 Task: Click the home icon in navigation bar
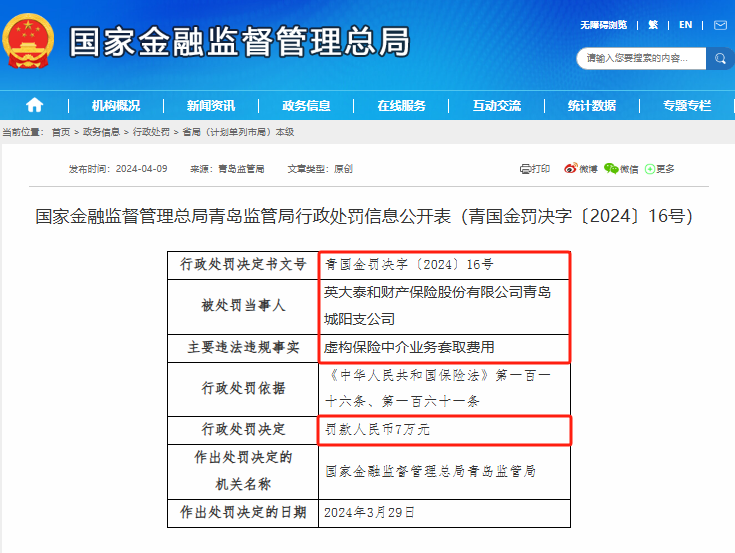coord(35,105)
